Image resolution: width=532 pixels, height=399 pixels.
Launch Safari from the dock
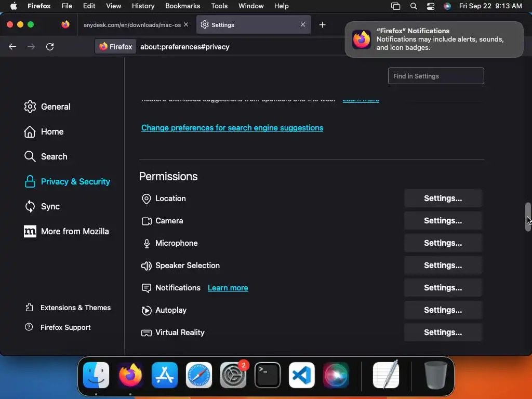pos(199,375)
